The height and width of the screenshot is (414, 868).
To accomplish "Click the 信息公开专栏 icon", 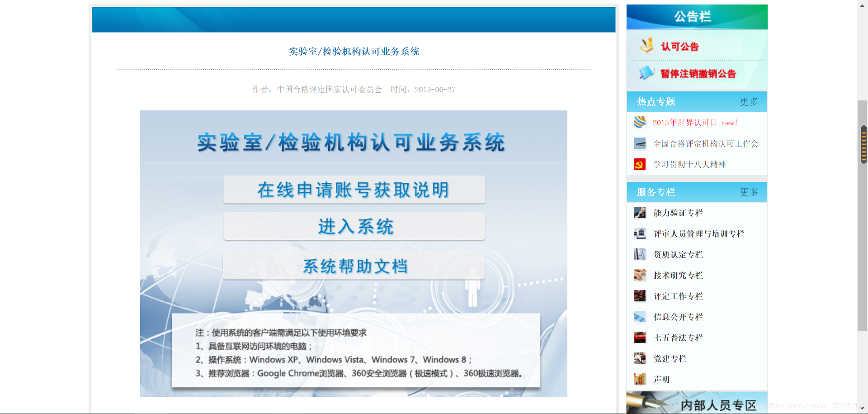I will coord(640,317).
